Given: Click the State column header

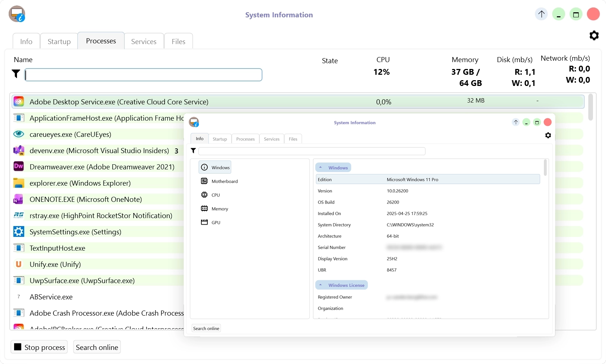Looking at the screenshot, I should [330, 61].
